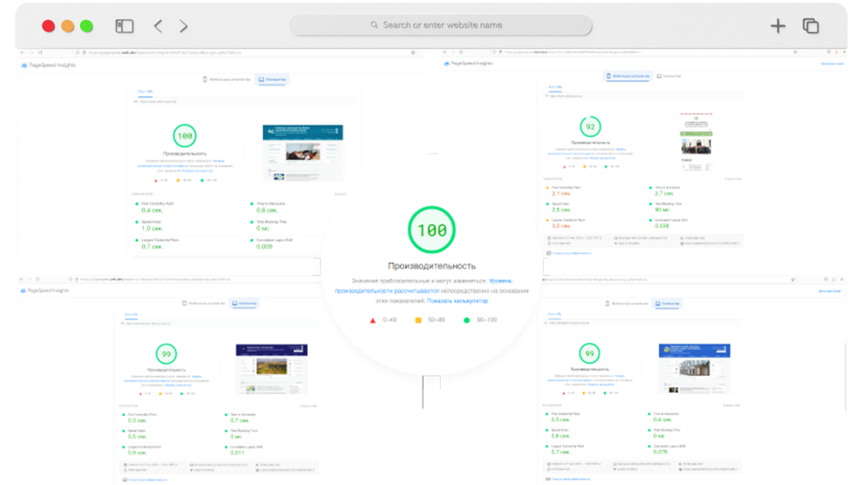Screen dimensions: 868x485
Task: Go back with the left chevron
Action: [x=157, y=26]
